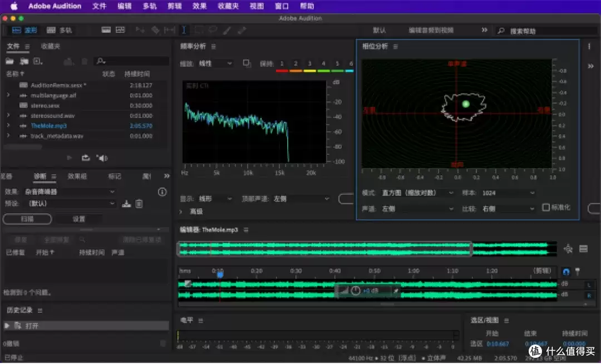Click the 设置 settings button in Diagnostics
This screenshot has width=601, height=364.
pos(78,219)
